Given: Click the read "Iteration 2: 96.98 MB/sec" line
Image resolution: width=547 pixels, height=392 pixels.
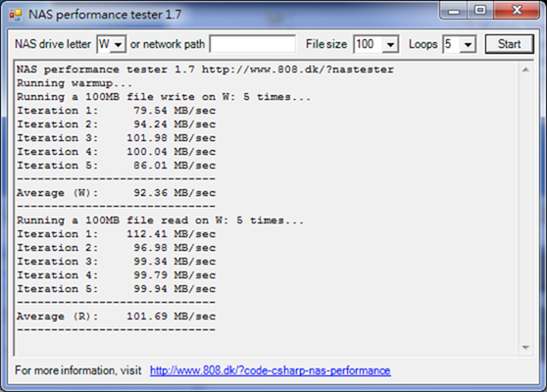Looking at the screenshot, I should click(117, 248).
